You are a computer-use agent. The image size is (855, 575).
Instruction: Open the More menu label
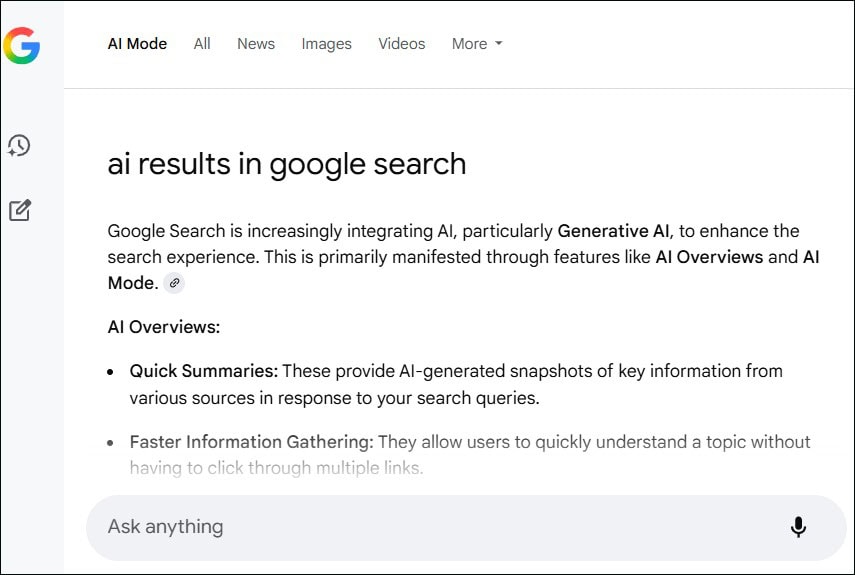click(x=469, y=44)
